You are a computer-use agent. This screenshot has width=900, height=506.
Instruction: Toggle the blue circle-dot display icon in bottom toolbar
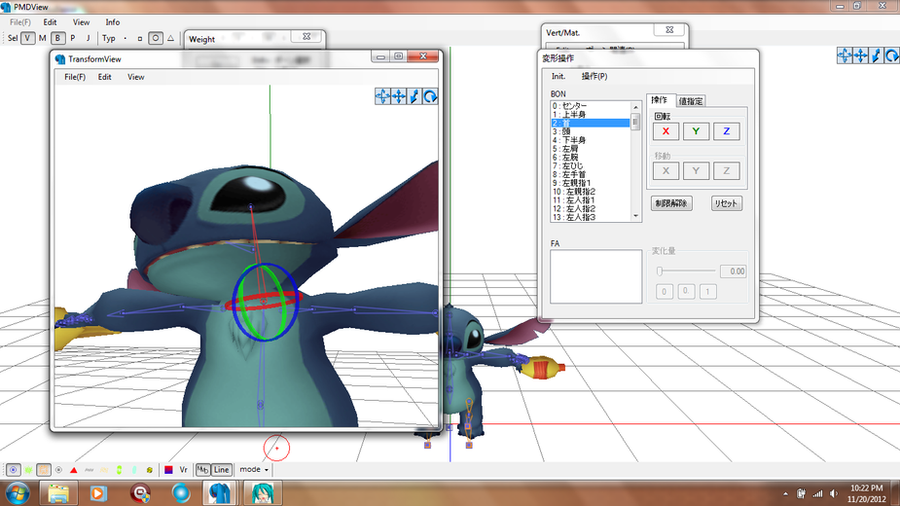point(13,470)
